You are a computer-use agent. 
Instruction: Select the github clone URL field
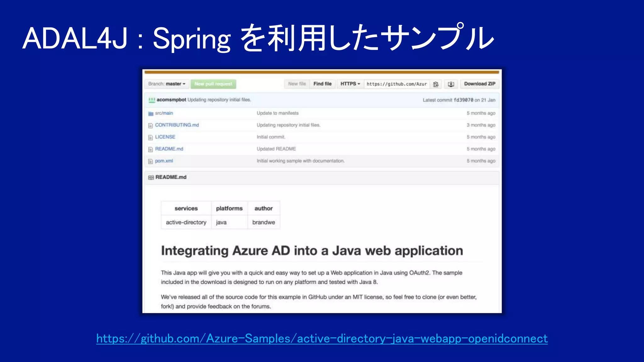pyautogui.click(x=397, y=84)
